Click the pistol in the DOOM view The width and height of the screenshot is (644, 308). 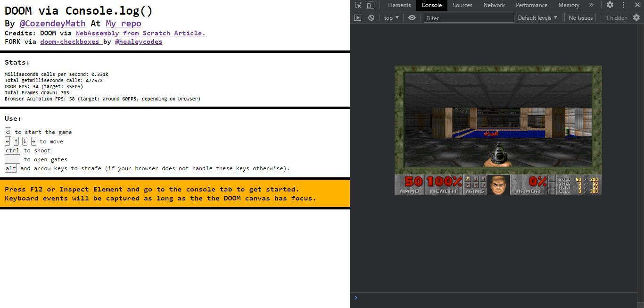498,156
